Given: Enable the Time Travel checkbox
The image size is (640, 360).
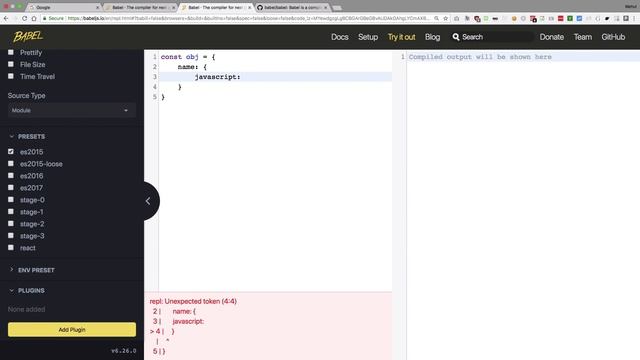Looking at the screenshot, I should tap(11, 76).
